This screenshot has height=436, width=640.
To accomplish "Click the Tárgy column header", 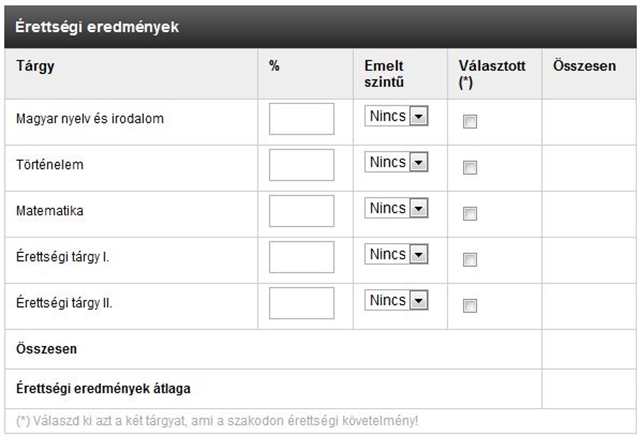I will pos(35,65).
